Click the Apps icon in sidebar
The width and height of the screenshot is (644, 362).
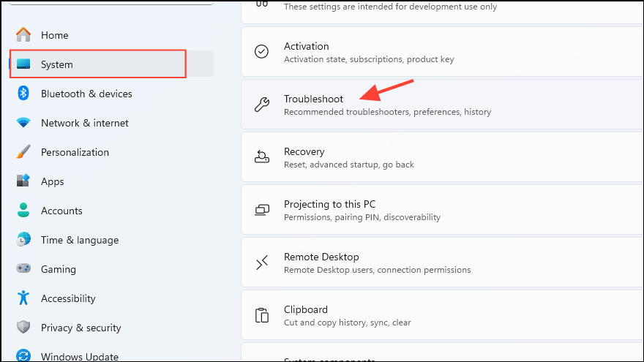coord(23,181)
